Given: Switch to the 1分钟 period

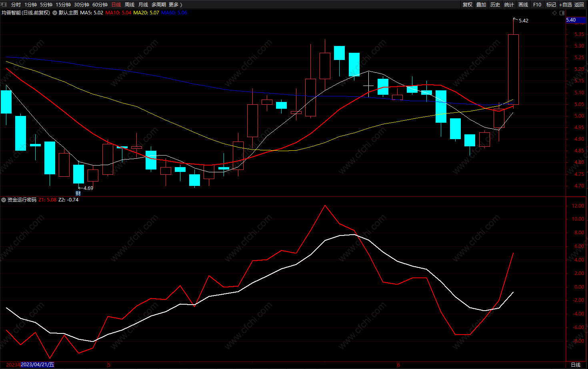Looking at the screenshot, I should coord(30,5).
